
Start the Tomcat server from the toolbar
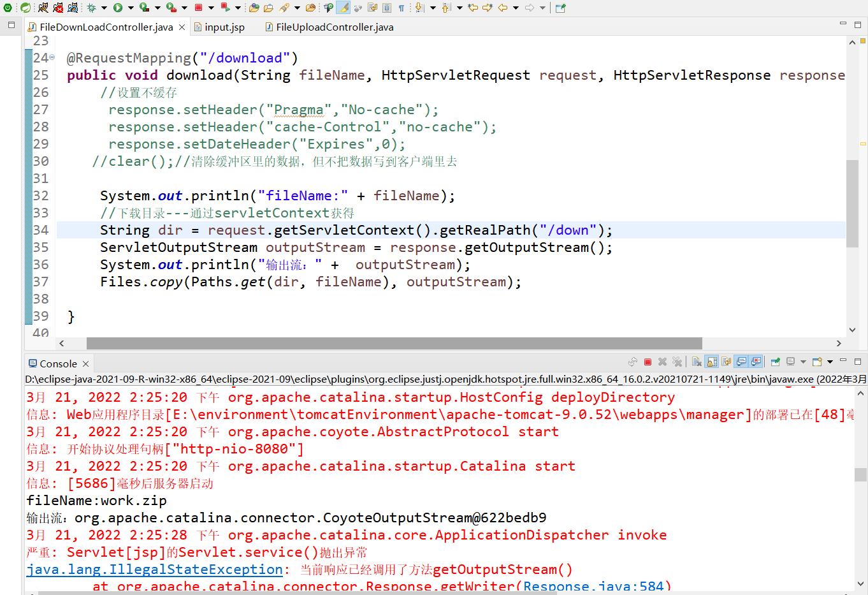pos(42,9)
